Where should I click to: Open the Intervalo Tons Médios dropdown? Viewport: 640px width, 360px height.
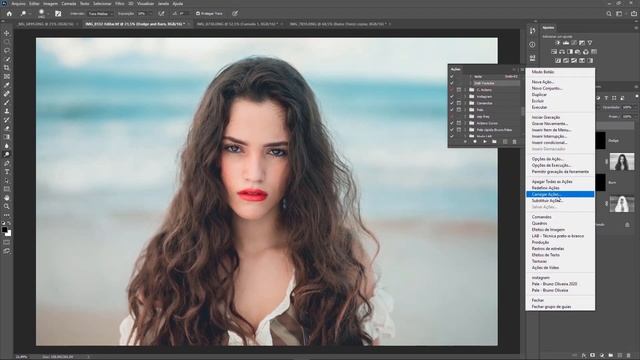pos(100,13)
